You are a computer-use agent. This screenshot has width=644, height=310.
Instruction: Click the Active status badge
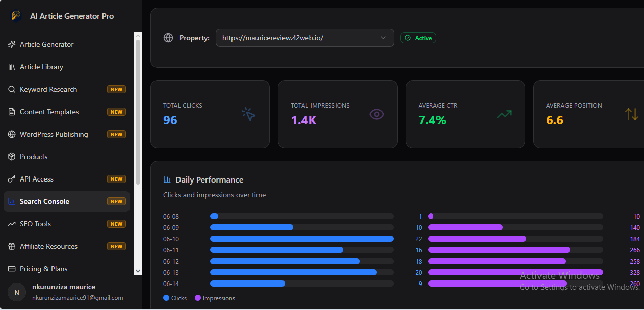(x=418, y=38)
